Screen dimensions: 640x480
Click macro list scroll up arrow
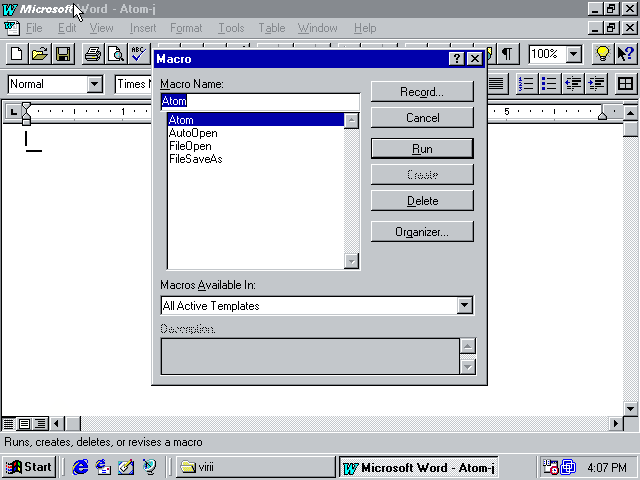tap(351, 121)
